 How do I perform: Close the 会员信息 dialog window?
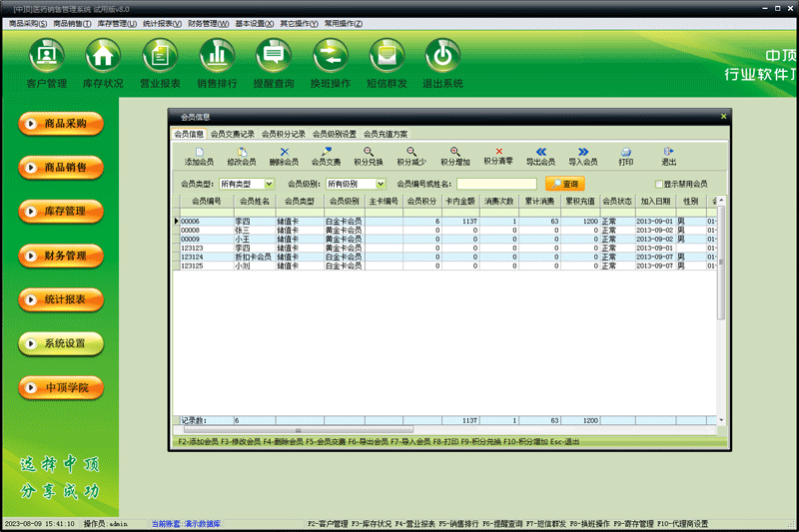click(x=723, y=117)
